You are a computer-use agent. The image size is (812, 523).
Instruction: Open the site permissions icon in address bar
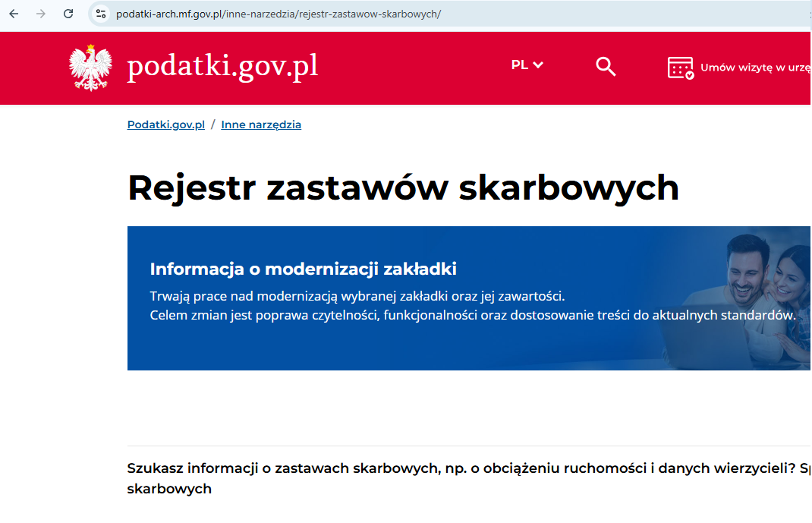[100, 13]
